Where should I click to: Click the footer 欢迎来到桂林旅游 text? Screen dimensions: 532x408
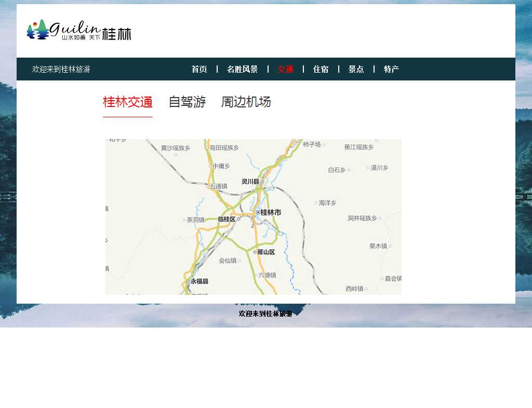click(265, 314)
